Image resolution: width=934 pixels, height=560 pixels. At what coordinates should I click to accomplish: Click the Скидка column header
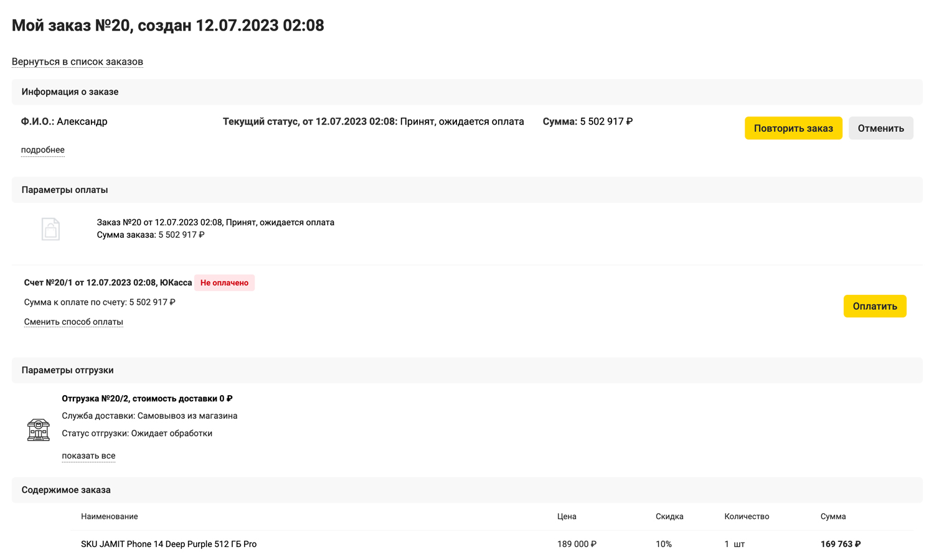(669, 516)
